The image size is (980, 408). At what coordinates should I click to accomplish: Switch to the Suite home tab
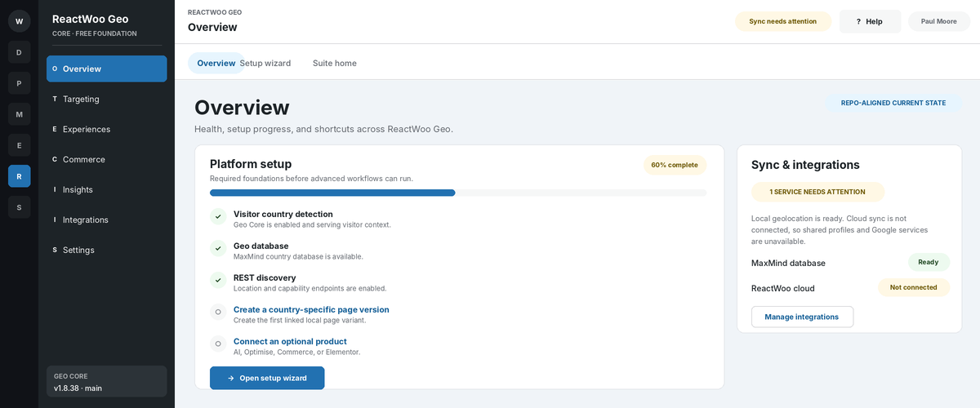[x=335, y=63]
